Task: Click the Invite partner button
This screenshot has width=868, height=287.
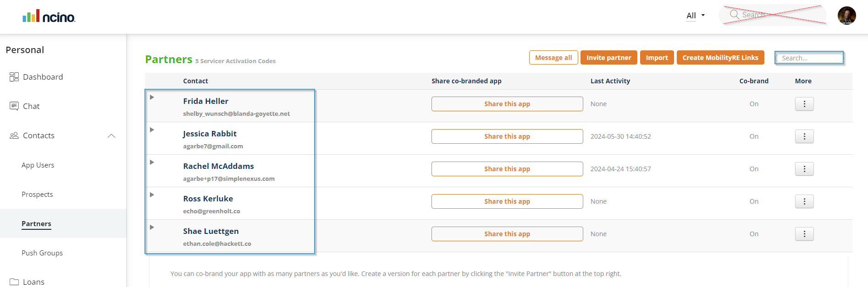Action: click(x=608, y=58)
